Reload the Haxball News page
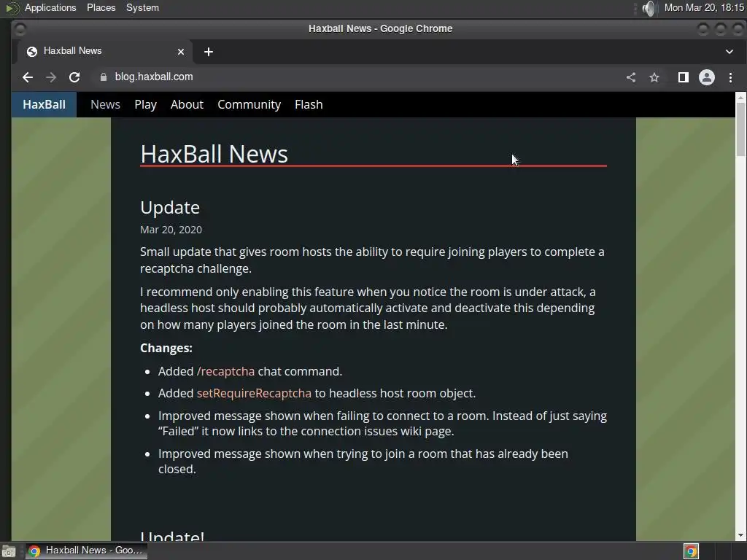This screenshot has width=747, height=560. [x=74, y=77]
